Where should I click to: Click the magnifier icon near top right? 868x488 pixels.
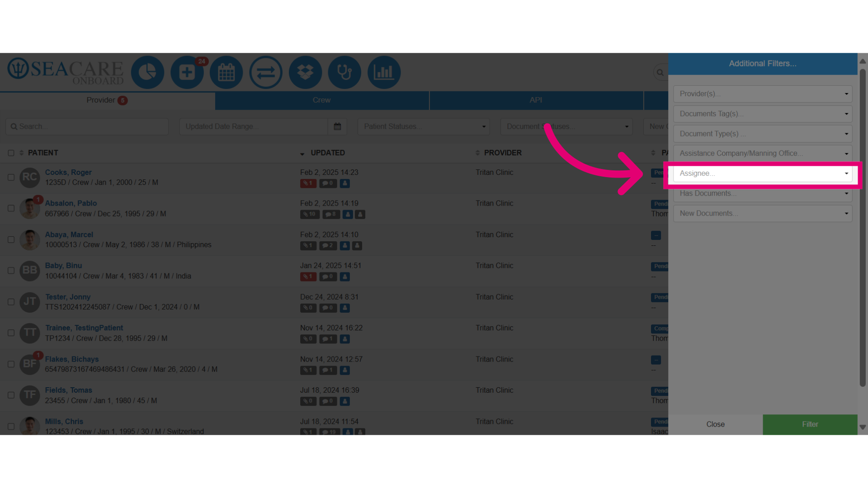click(x=660, y=72)
